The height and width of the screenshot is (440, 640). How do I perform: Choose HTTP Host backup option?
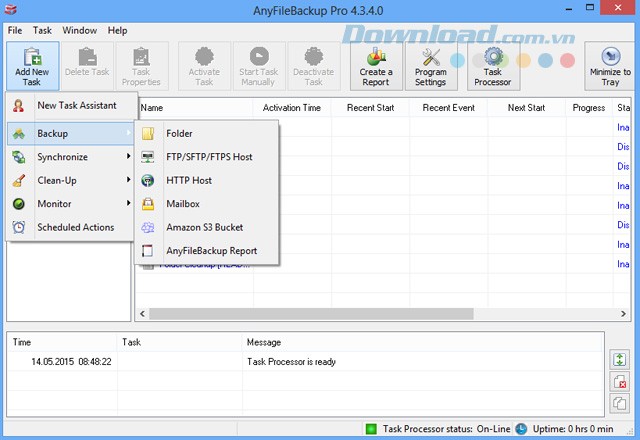[207, 180]
